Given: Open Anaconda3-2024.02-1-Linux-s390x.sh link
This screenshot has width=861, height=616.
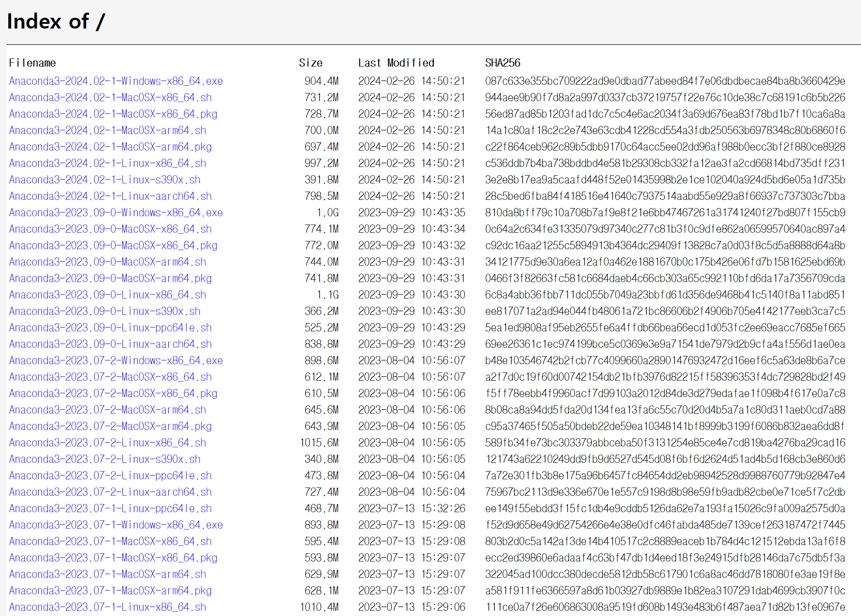Looking at the screenshot, I should click(104, 180).
